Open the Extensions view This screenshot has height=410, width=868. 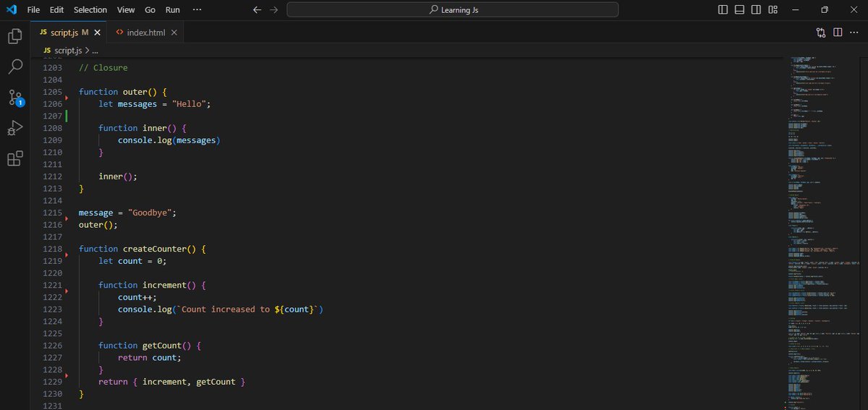tap(14, 159)
